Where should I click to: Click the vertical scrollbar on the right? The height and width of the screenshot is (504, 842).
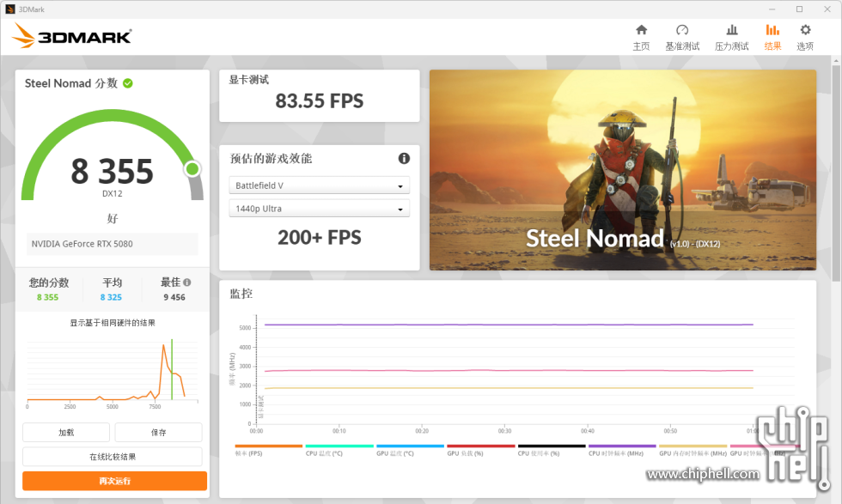[836, 172]
